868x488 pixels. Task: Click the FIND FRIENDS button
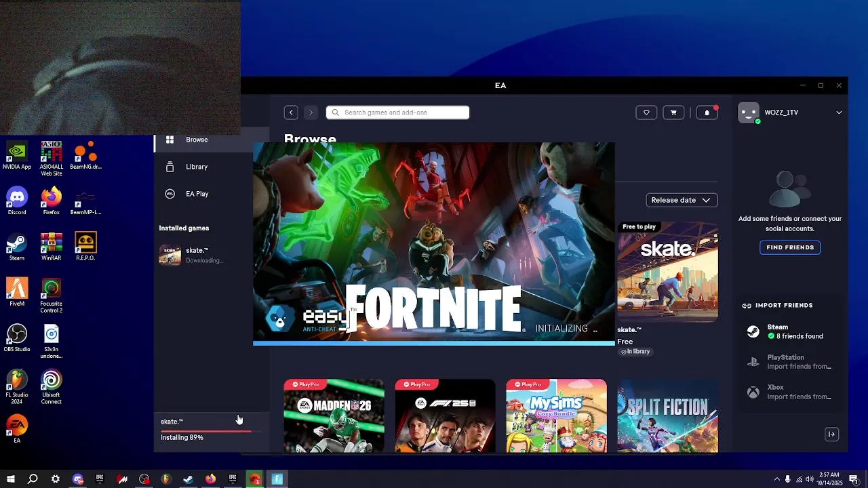(x=790, y=247)
